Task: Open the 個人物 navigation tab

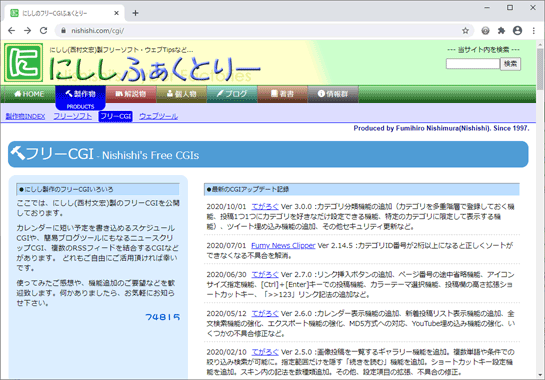Action: coord(181,94)
